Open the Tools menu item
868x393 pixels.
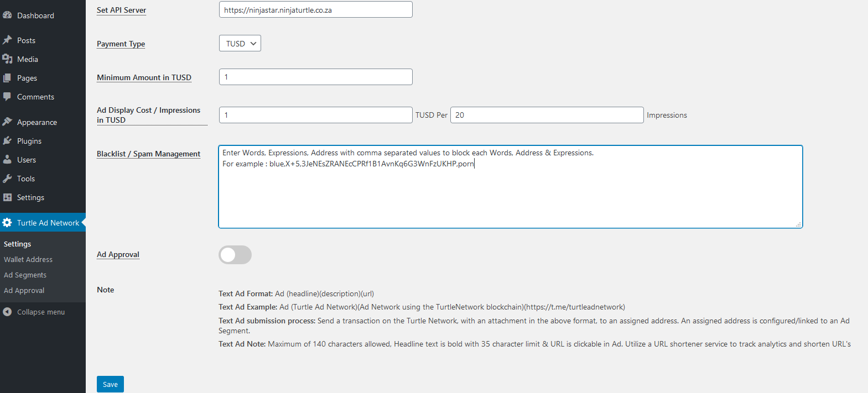click(x=43, y=179)
